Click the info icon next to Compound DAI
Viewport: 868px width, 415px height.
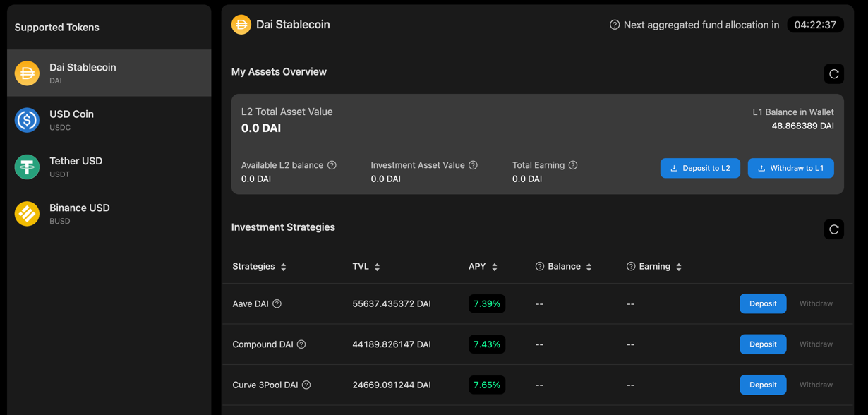(301, 344)
